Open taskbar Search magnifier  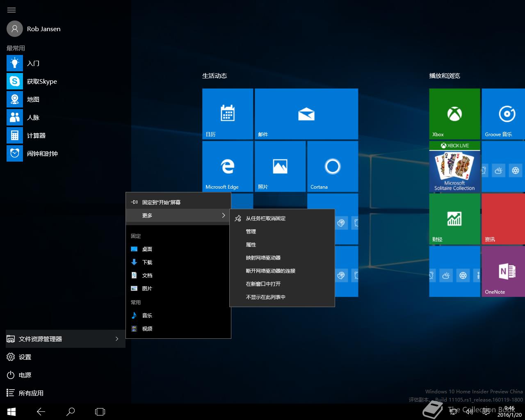tap(71, 412)
